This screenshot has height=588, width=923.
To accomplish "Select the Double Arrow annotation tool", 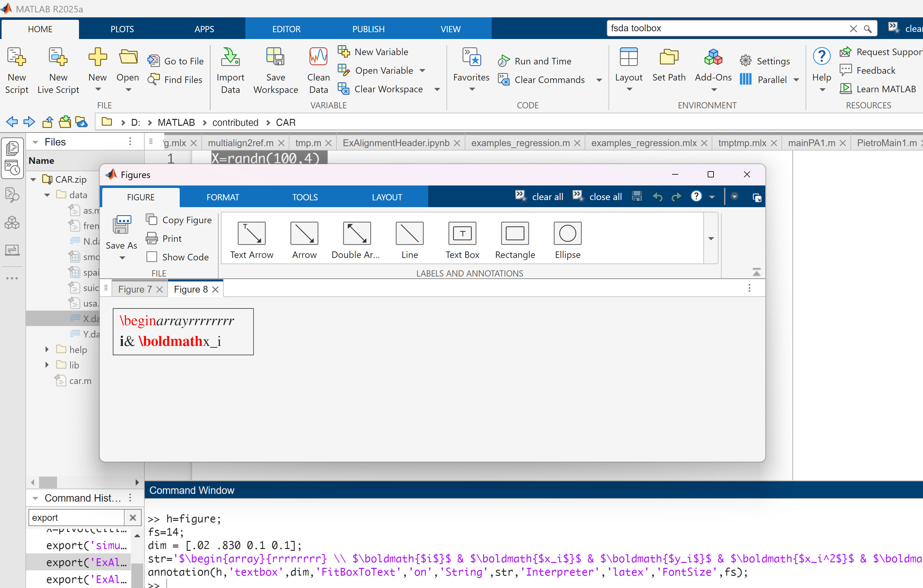I will click(357, 233).
